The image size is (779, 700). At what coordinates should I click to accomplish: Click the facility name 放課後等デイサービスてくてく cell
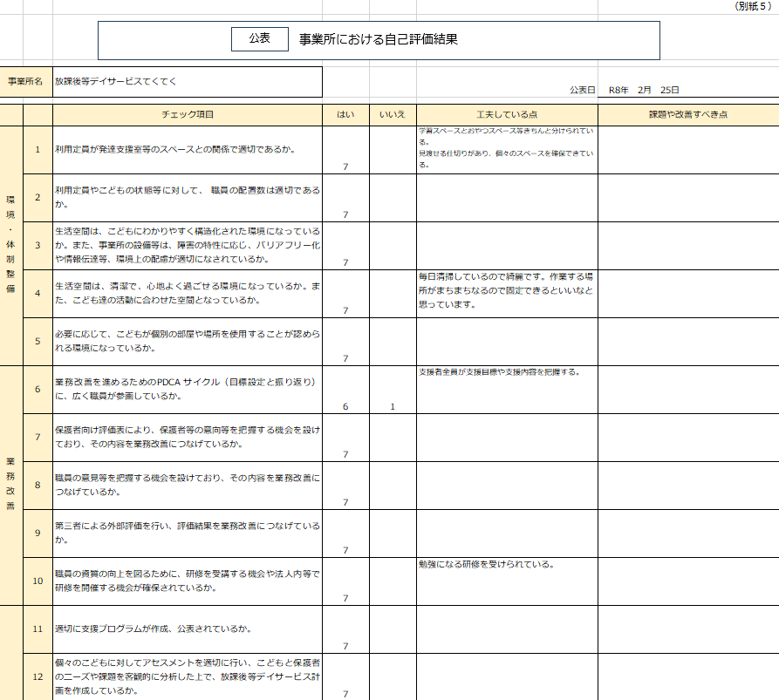pos(187,81)
